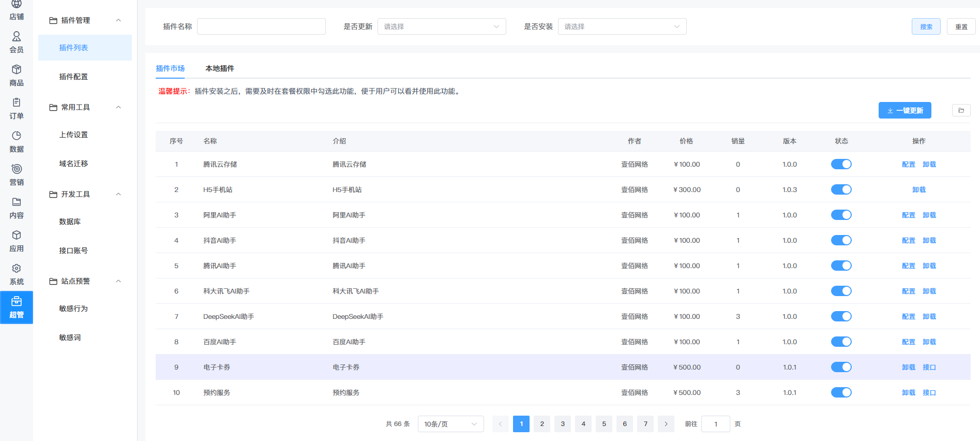Toggle status switch for 科大讯飞AI助手
The image size is (980, 441).
click(841, 291)
